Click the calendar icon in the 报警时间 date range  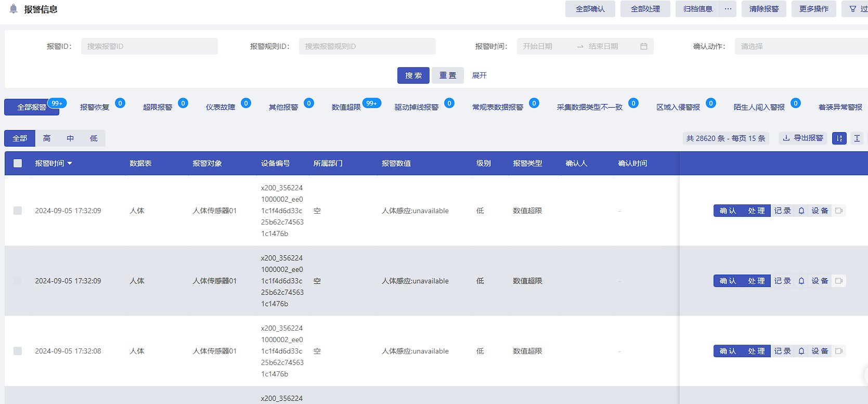(644, 46)
